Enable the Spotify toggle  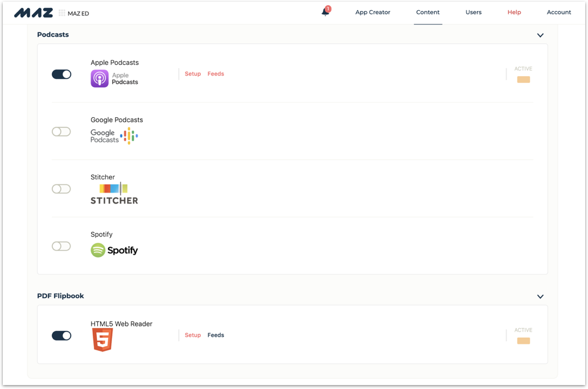tap(61, 246)
